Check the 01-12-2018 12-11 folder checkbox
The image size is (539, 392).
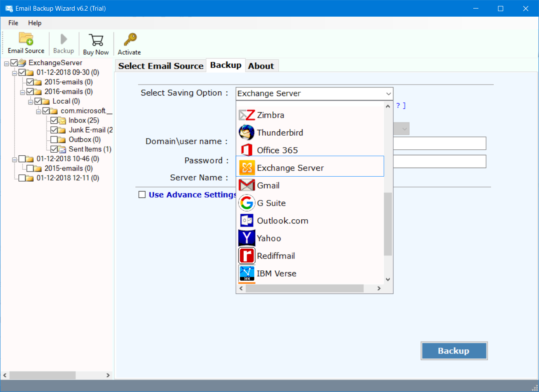click(22, 178)
